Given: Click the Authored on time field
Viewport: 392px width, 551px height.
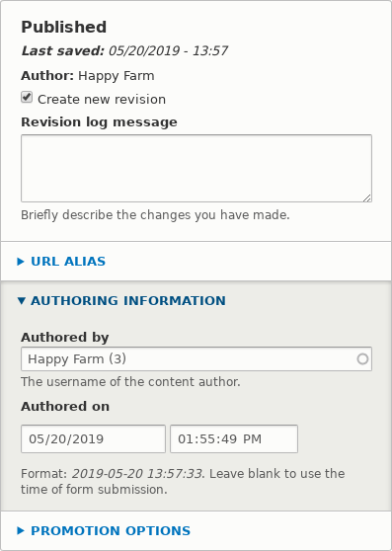Looking at the screenshot, I should tap(234, 438).
